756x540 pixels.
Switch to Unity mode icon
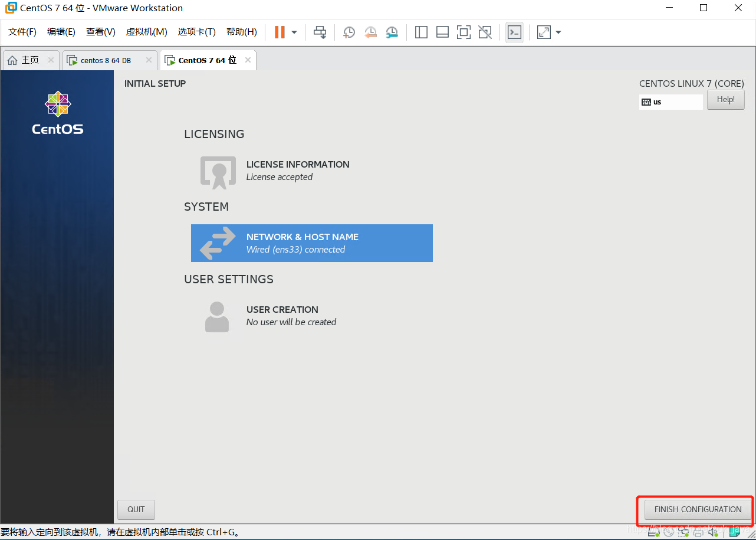pyautogui.click(x=485, y=32)
